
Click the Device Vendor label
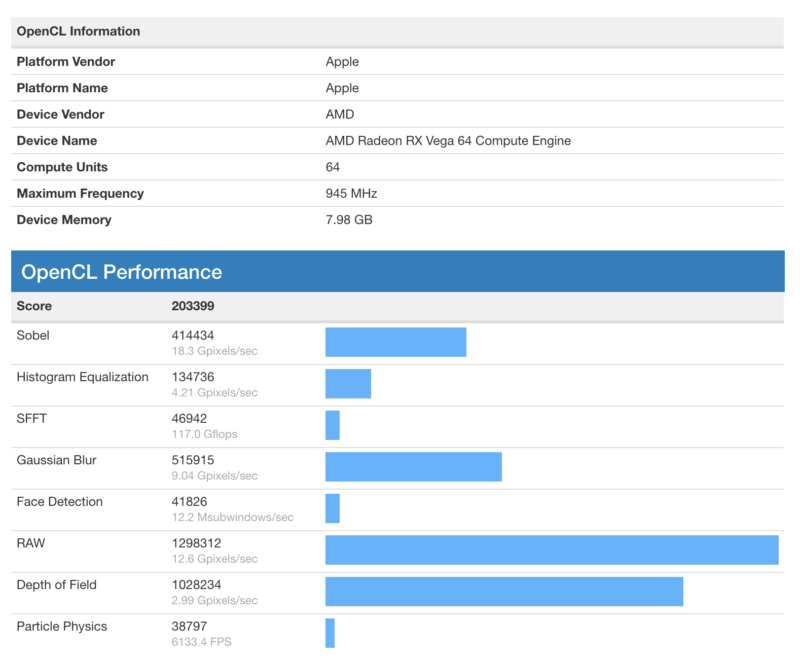coord(60,114)
